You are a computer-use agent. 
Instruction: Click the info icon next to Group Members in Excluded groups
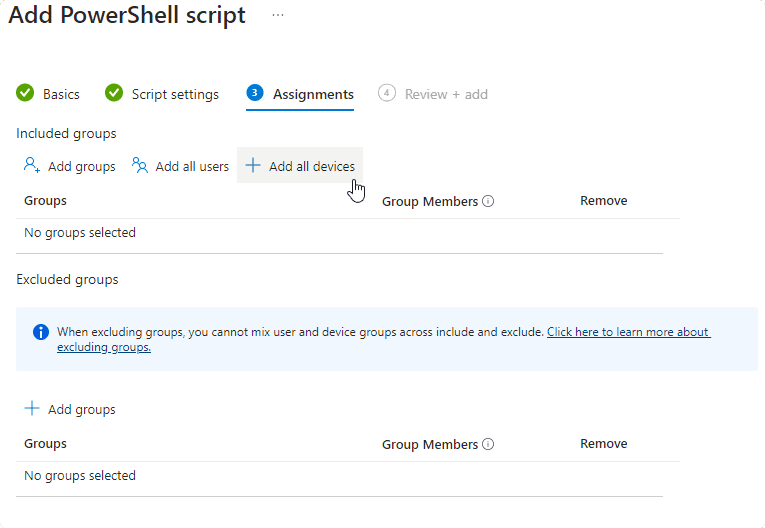(488, 444)
